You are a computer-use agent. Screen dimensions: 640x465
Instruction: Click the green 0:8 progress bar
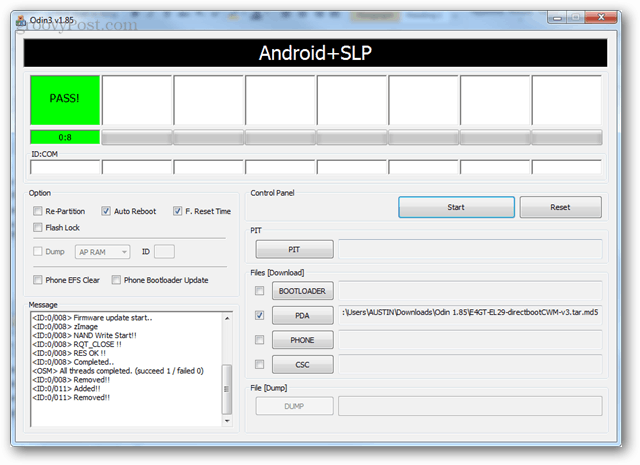tap(65, 137)
